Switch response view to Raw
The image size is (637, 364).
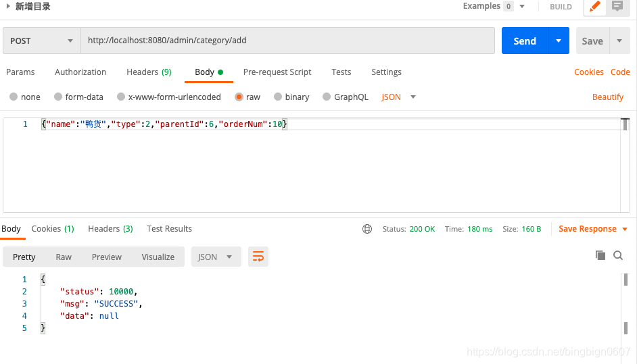pyautogui.click(x=64, y=257)
